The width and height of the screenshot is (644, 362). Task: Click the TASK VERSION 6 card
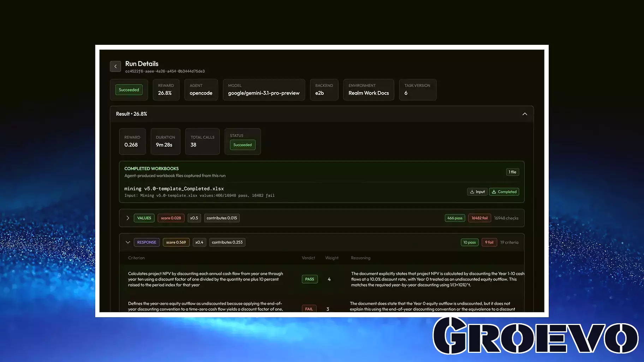(x=418, y=90)
